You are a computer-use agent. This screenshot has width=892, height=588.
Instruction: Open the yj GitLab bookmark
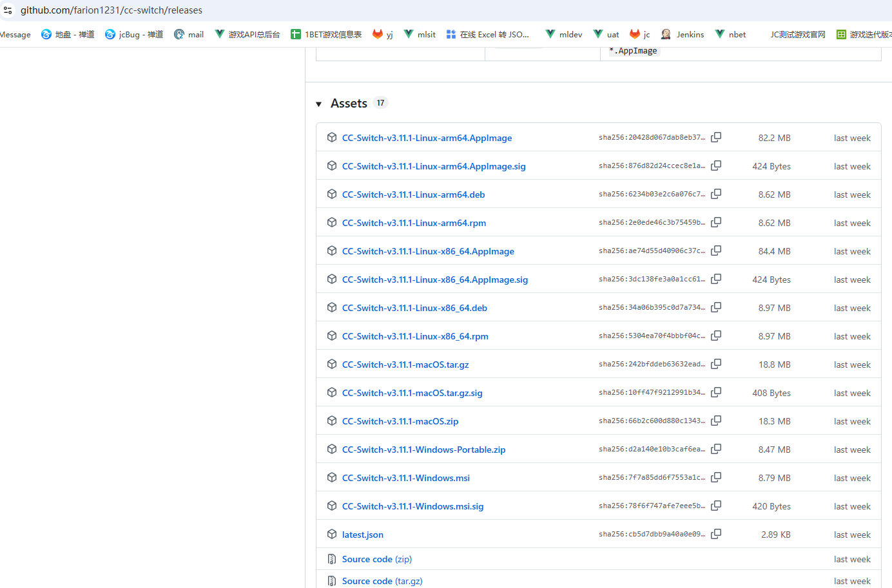tap(383, 34)
